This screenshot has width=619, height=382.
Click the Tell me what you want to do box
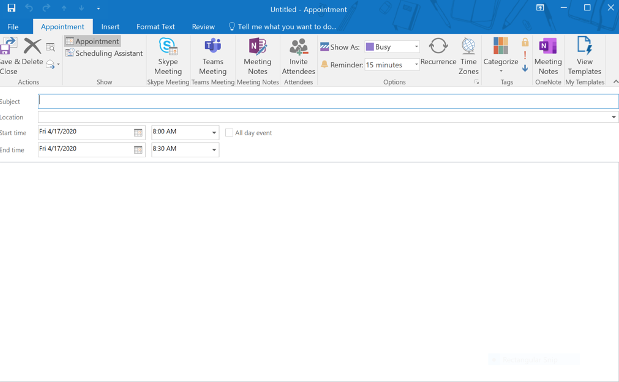[283, 27]
